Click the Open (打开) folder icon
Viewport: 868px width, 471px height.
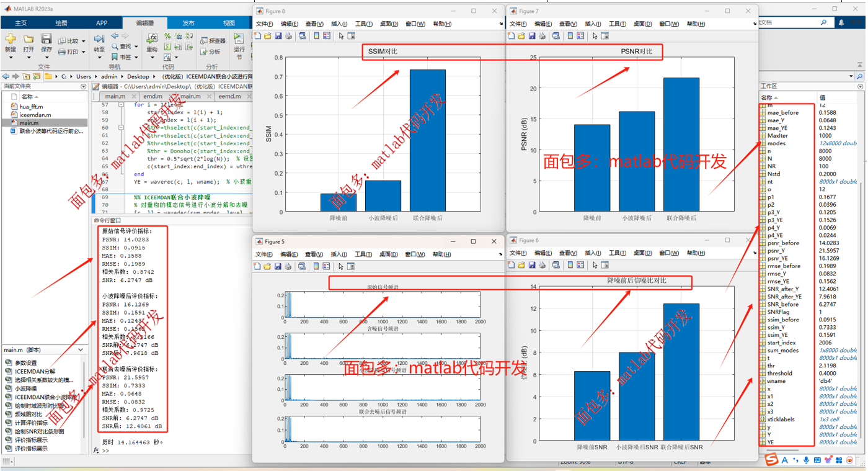29,39
